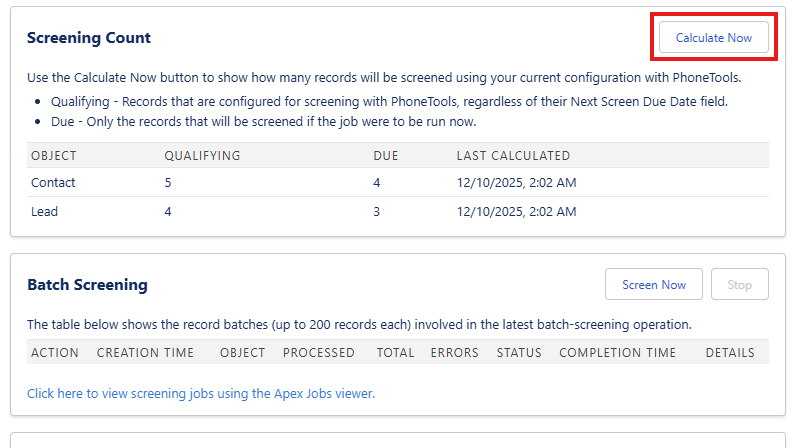Select the Contact object row label
Image resolution: width=797 pixels, height=448 pixels.
coord(53,183)
